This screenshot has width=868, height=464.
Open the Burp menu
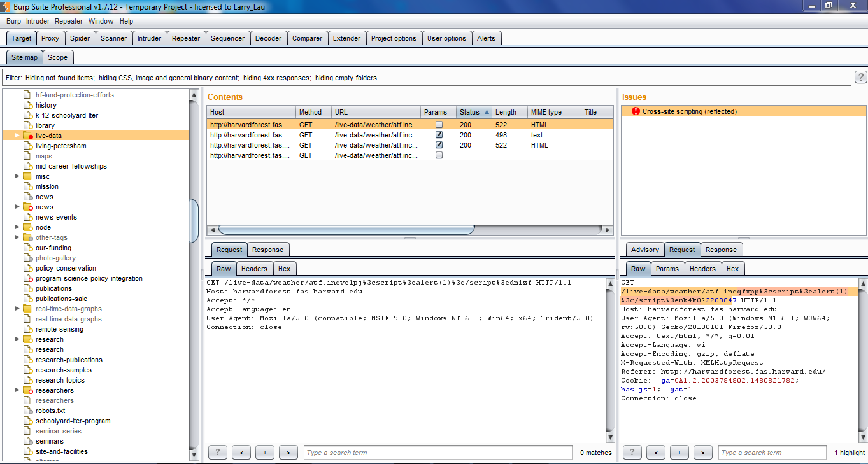pos(13,21)
